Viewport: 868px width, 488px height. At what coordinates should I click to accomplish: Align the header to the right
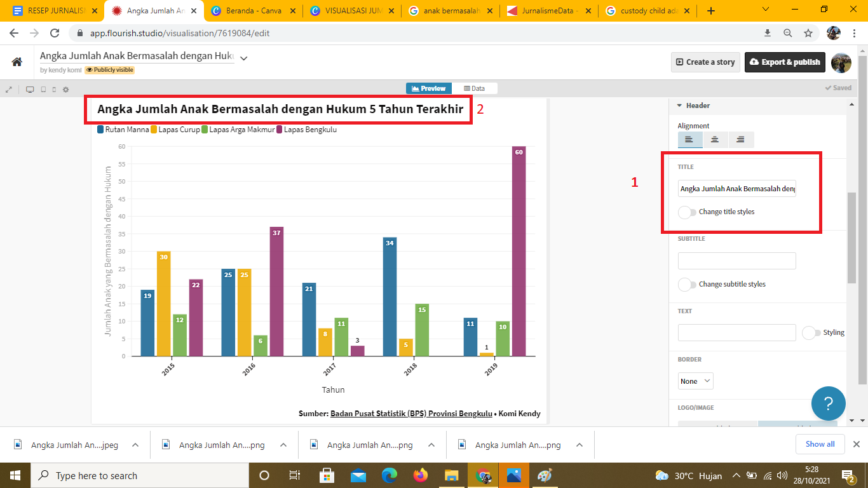740,140
